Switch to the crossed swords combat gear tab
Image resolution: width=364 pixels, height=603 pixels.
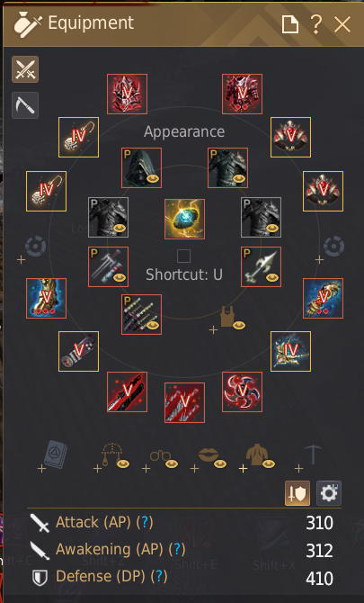[x=25, y=69]
